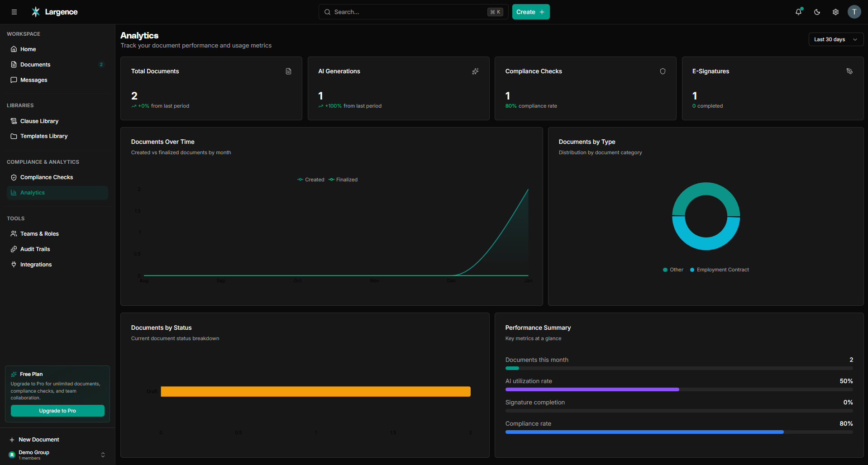The width and height of the screenshot is (868, 465).
Task: Click the AI Generations sparkle icon
Action: tap(475, 71)
